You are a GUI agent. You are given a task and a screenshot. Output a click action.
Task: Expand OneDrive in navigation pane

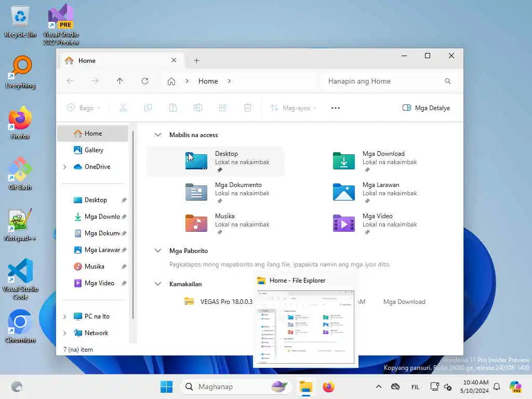click(x=65, y=167)
